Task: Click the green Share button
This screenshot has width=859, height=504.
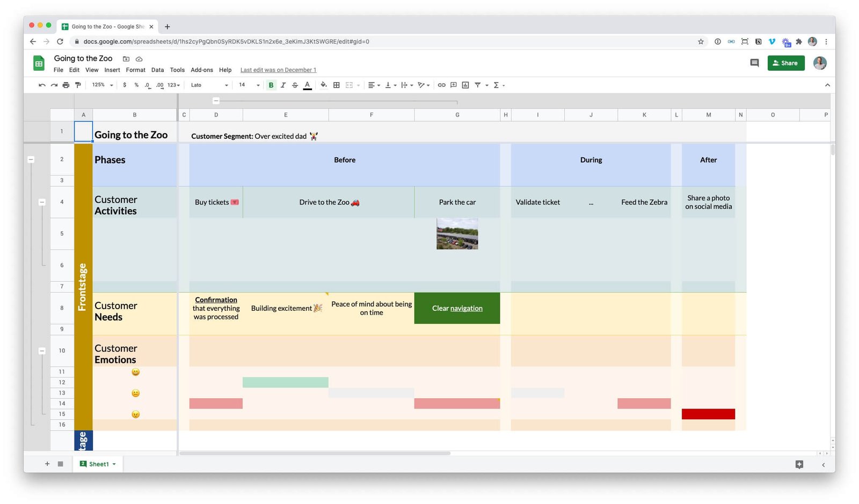Action: [x=785, y=63]
